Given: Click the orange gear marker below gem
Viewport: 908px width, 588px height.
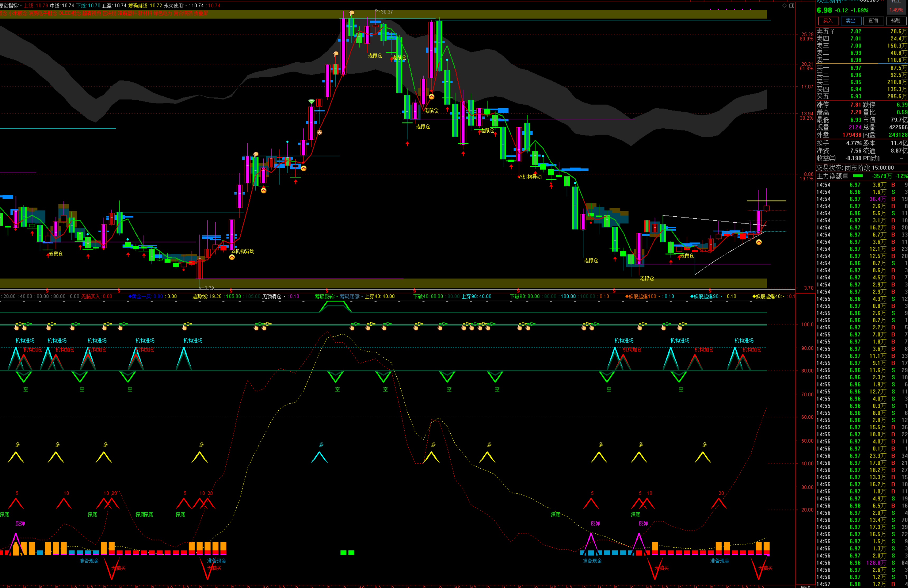Looking at the screenshot, I should coord(320,132).
